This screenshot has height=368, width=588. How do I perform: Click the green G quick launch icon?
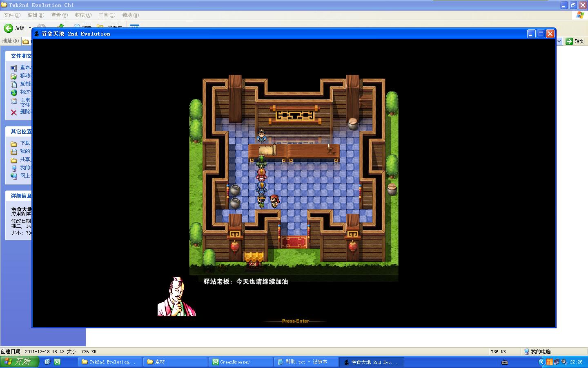pyautogui.click(x=57, y=362)
